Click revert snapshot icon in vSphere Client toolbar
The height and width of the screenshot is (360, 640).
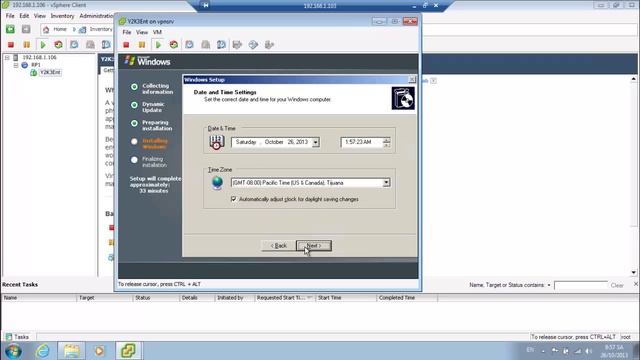coord(90,44)
